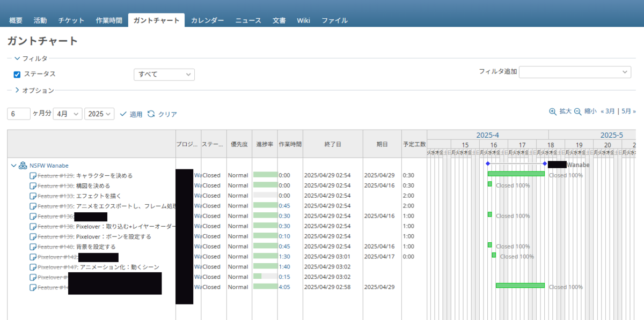644x320 pixels.
Task: Click the partly filled progress bar with 0:15 time
Action: (265, 277)
